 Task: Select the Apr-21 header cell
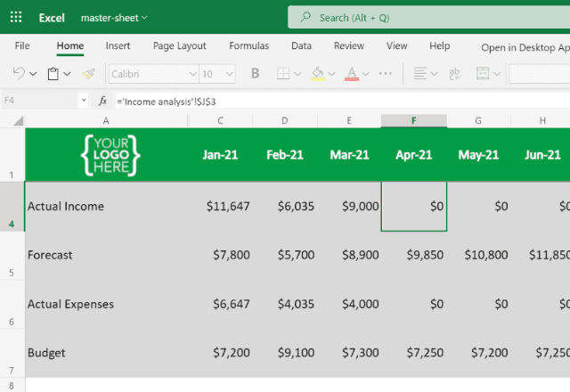[x=413, y=155]
